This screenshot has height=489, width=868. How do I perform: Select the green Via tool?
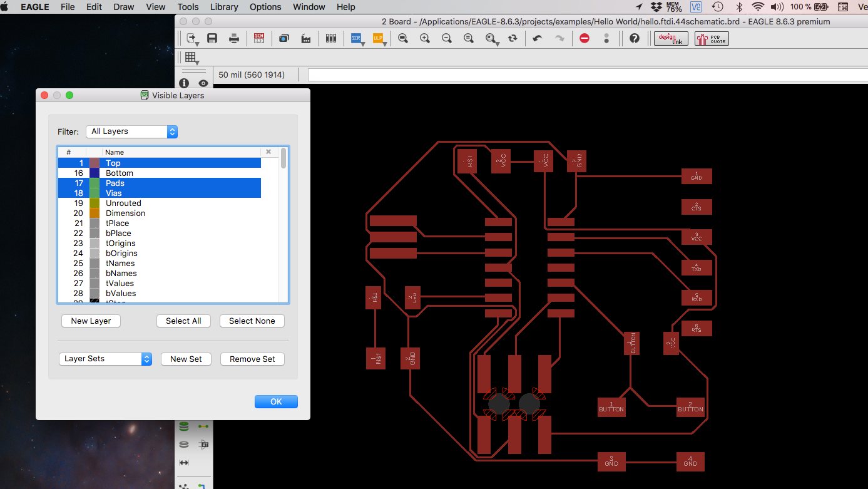click(x=184, y=426)
